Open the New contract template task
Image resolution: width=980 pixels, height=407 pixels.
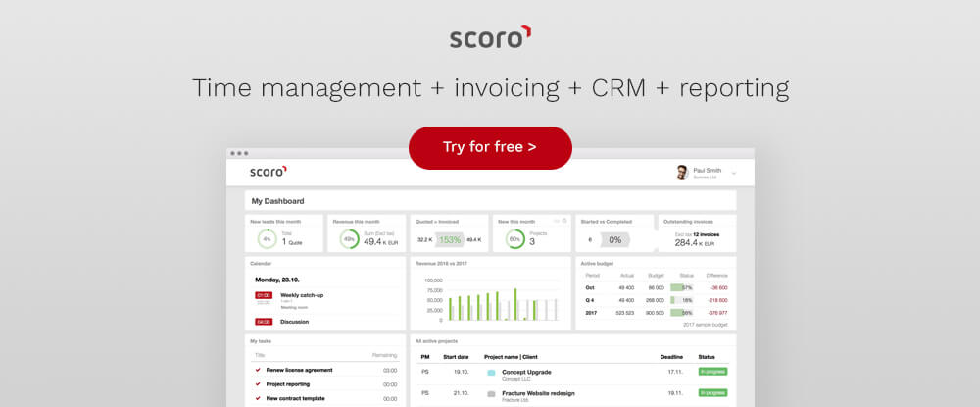[296, 398]
